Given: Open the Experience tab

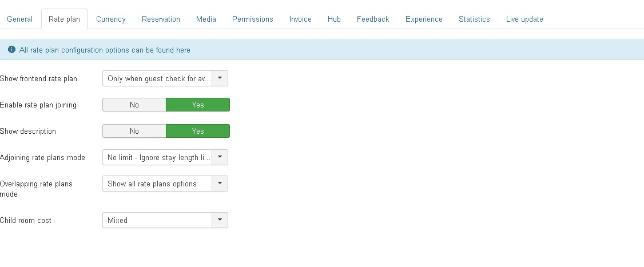Looking at the screenshot, I should point(424,19).
